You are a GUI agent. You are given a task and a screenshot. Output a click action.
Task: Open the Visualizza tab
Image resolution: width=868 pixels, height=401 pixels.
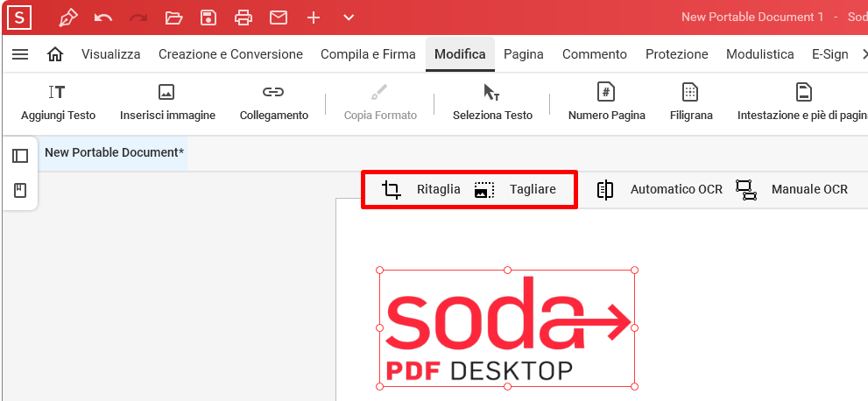(x=110, y=54)
